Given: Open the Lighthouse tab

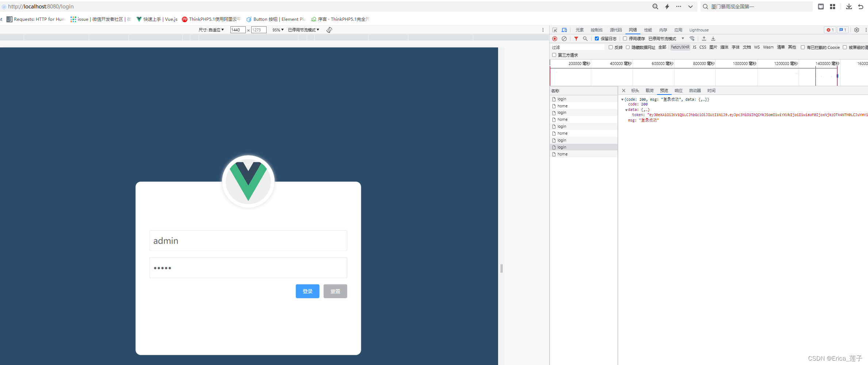Looking at the screenshot, I should (x=699, y=30).
